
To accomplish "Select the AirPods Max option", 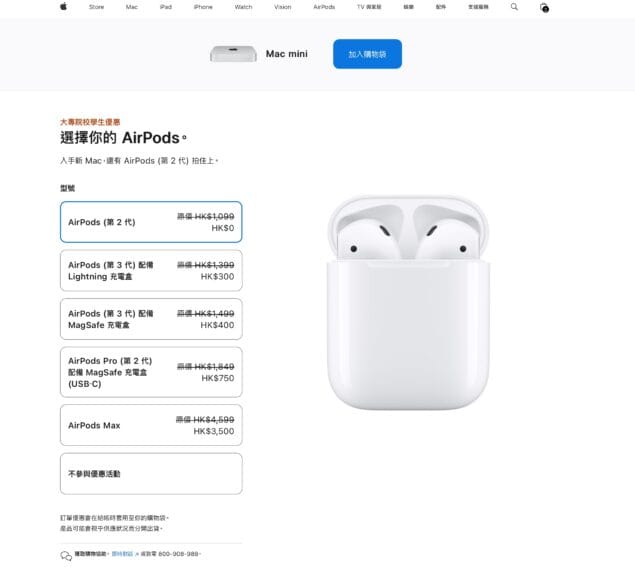I will click(151, 425).
